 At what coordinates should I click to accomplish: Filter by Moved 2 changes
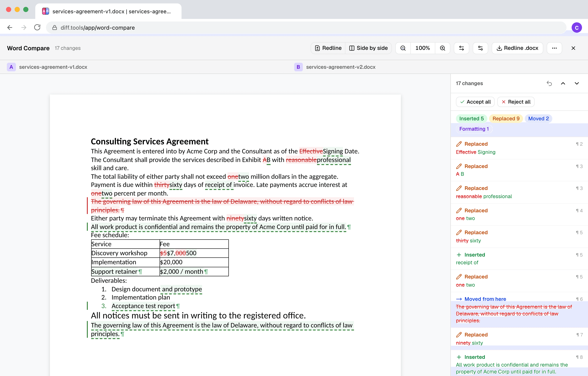click(x=538, y=118)
